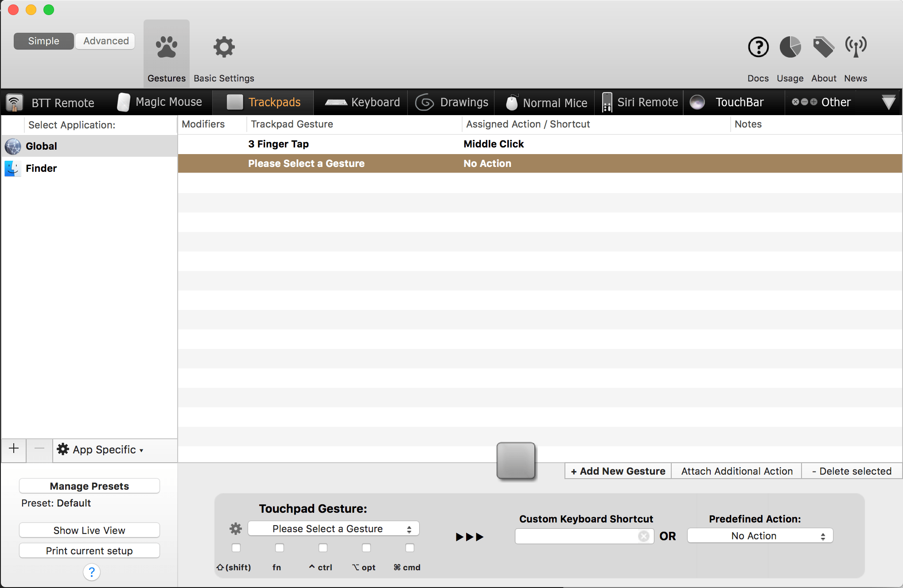Viewport: 903px width, 588px height.
Task: Click the TouchBar Siri orb icon
Action: click(697, 102)
